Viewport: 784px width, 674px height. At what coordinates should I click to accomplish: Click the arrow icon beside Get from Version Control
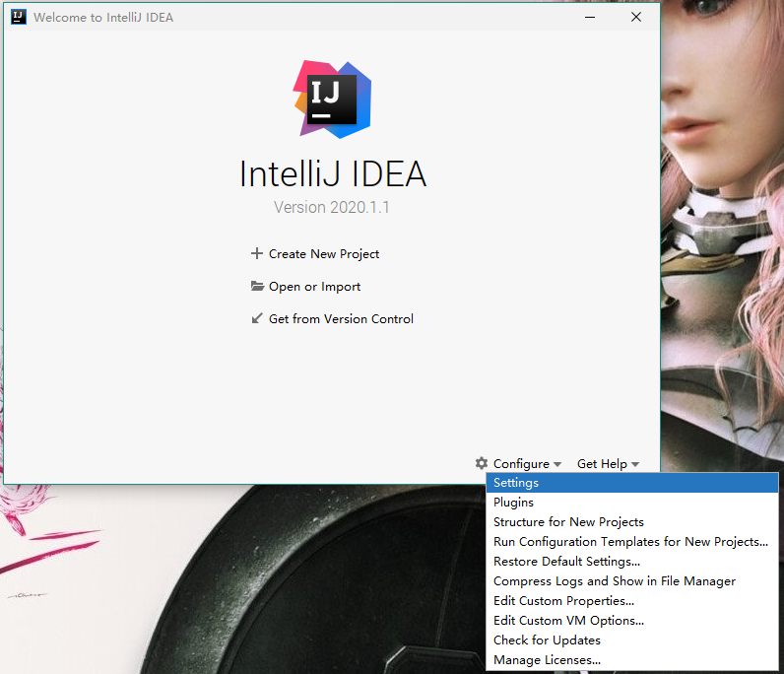point(256,318)
